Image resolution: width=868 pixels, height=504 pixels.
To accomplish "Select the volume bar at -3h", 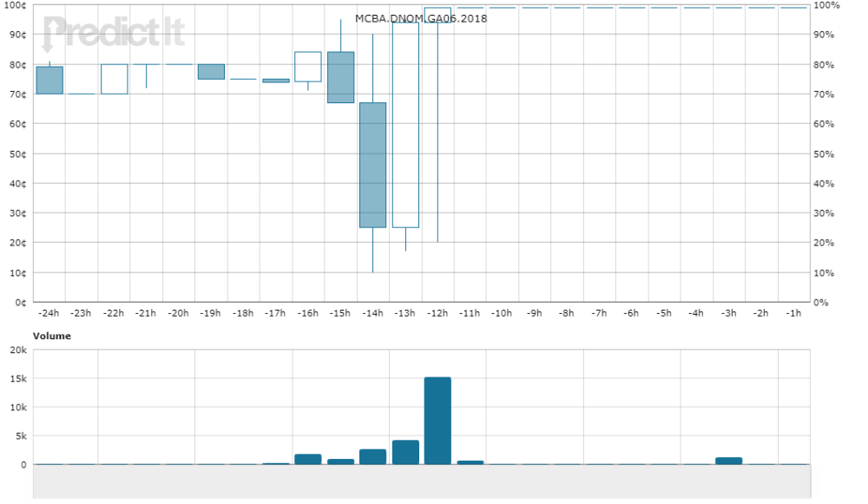I will tap(729, 461).
